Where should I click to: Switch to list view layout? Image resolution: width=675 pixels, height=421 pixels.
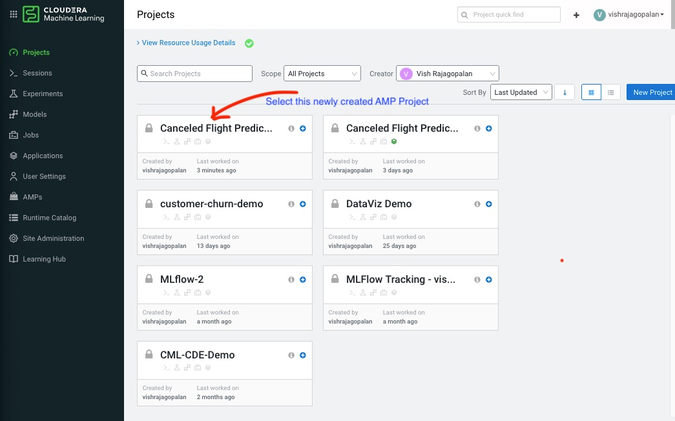(610, 92)
